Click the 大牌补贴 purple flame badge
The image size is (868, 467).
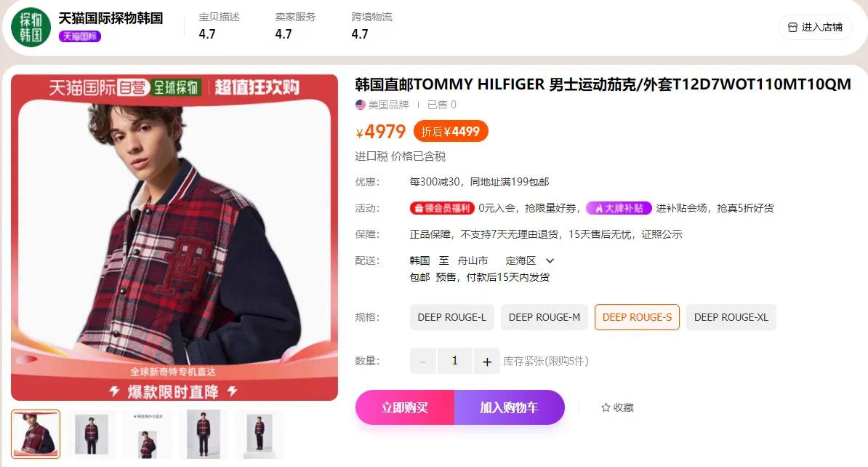tap(619, 208)
